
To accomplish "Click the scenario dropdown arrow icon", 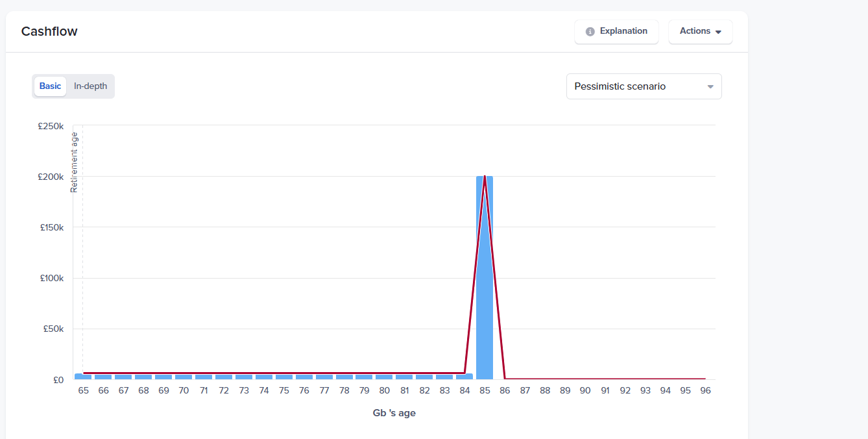I will pos(710,87).
